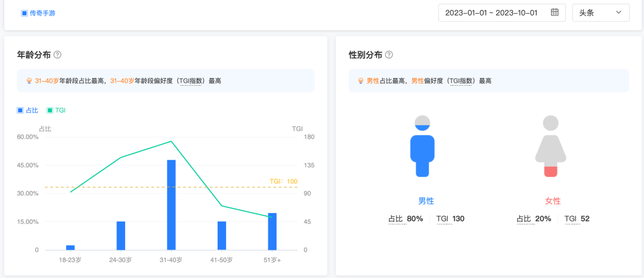Click the male figure icon
644x278 pixels.
pyautogui.click(x=422, y=146)
